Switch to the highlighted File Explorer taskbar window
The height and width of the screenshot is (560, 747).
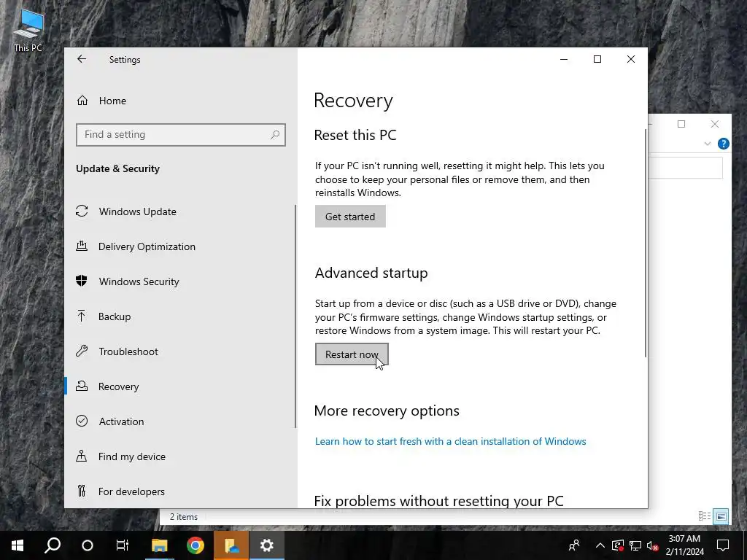click(x=231, y=545)
